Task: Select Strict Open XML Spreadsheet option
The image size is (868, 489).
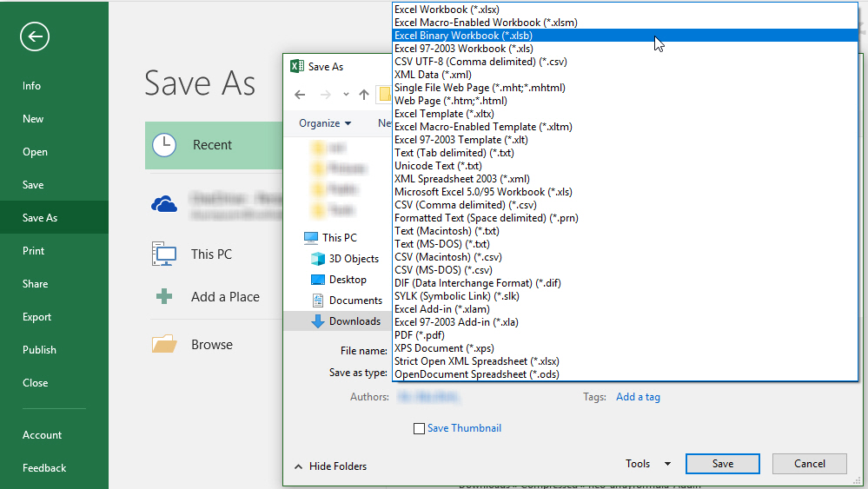Action: pyautogui.click(x=625, y=361)
